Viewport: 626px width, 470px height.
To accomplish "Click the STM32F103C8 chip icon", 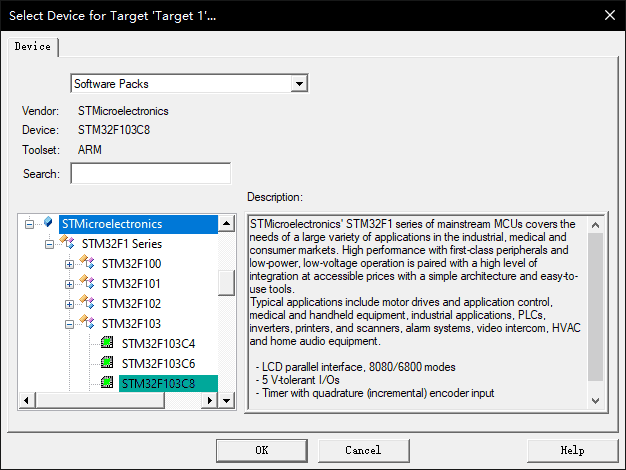I will click(x=107, y=384).
